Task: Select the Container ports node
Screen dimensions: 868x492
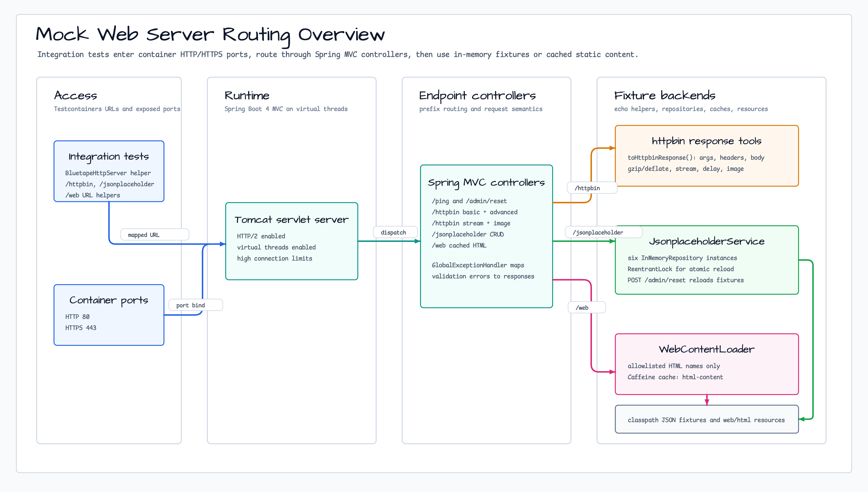Action: (x=109, y=315)
